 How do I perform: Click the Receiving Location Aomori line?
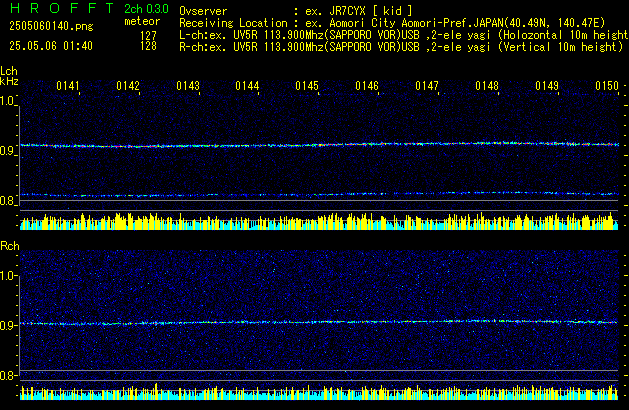pyautogui.click(x=392, y=23)
